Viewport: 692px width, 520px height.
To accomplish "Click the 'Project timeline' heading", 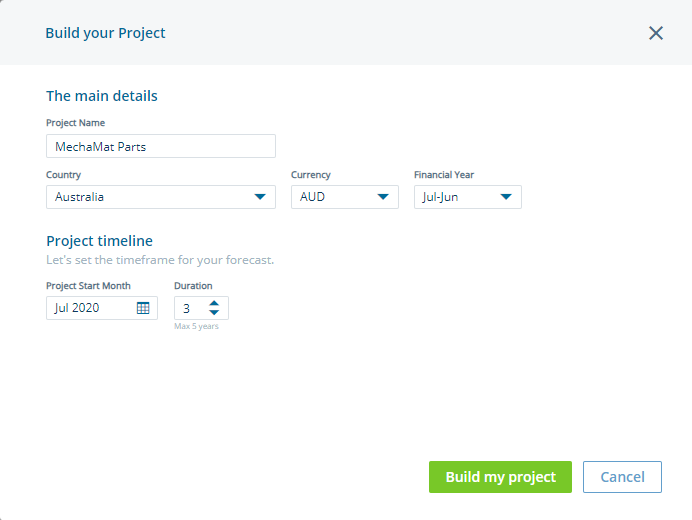I will pyautogui.click(x=99, y=241).
